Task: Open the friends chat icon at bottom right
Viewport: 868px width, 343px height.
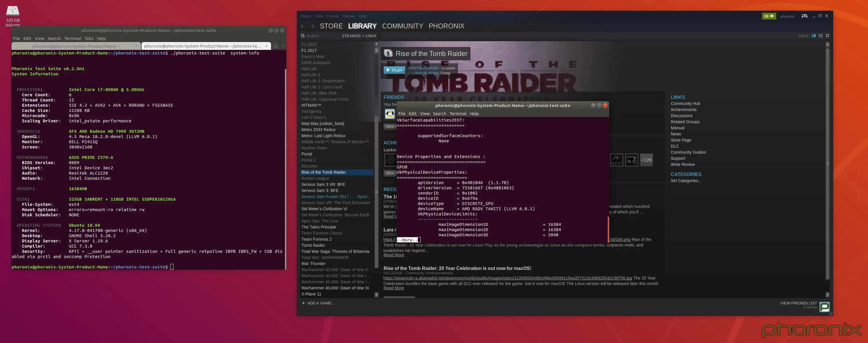Action: click(824, 307)
